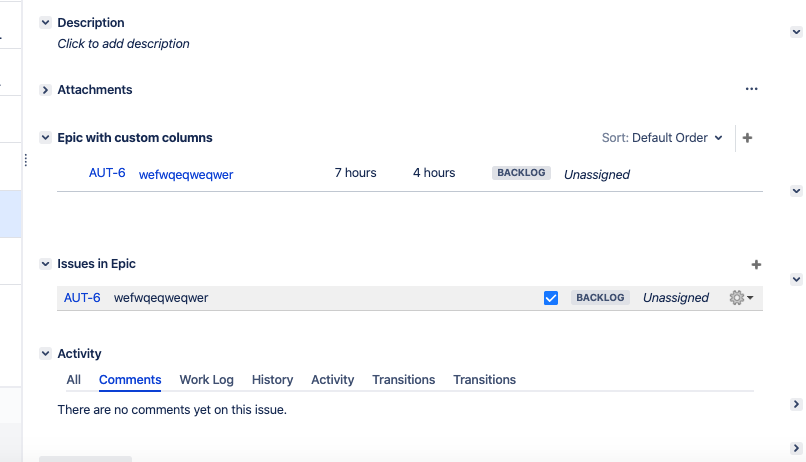Collapse the Description section

[45, 23]
